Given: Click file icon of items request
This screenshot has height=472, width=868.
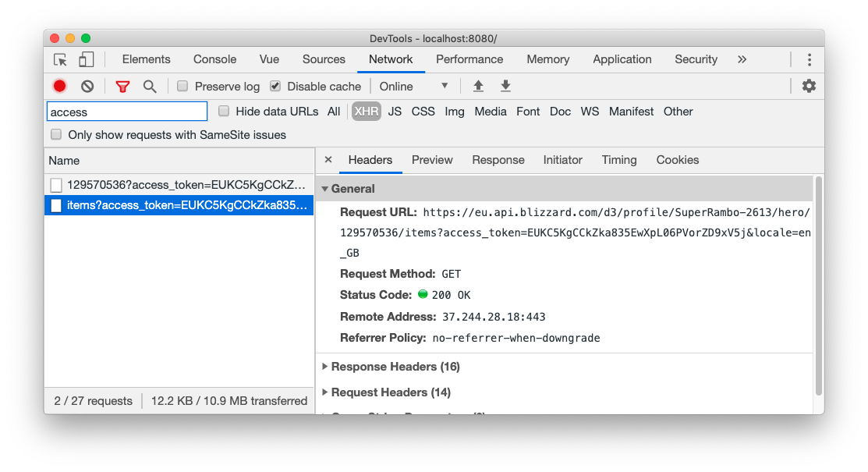Looking at the screenshot, I should (56, 205).
